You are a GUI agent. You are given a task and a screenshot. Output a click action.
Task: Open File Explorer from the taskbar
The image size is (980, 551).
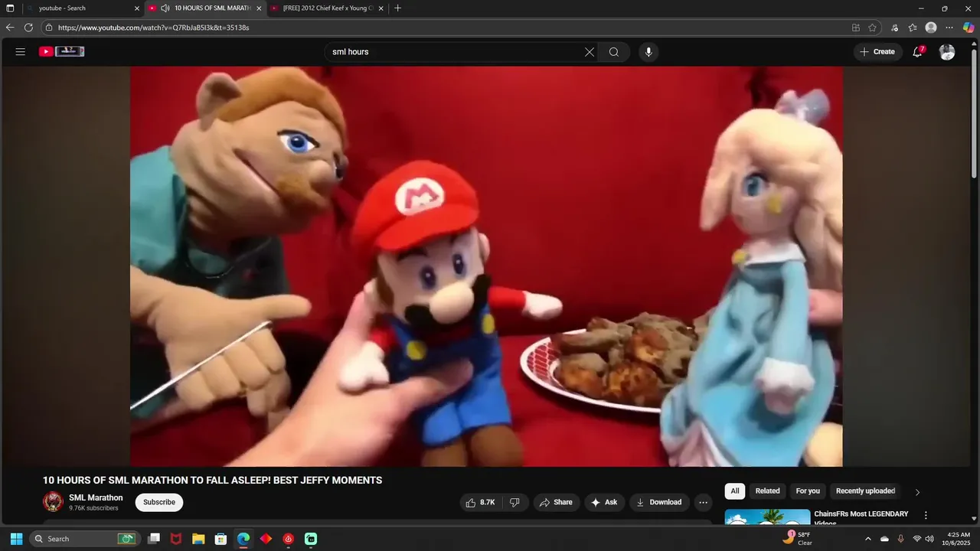(x=198, y=539)
